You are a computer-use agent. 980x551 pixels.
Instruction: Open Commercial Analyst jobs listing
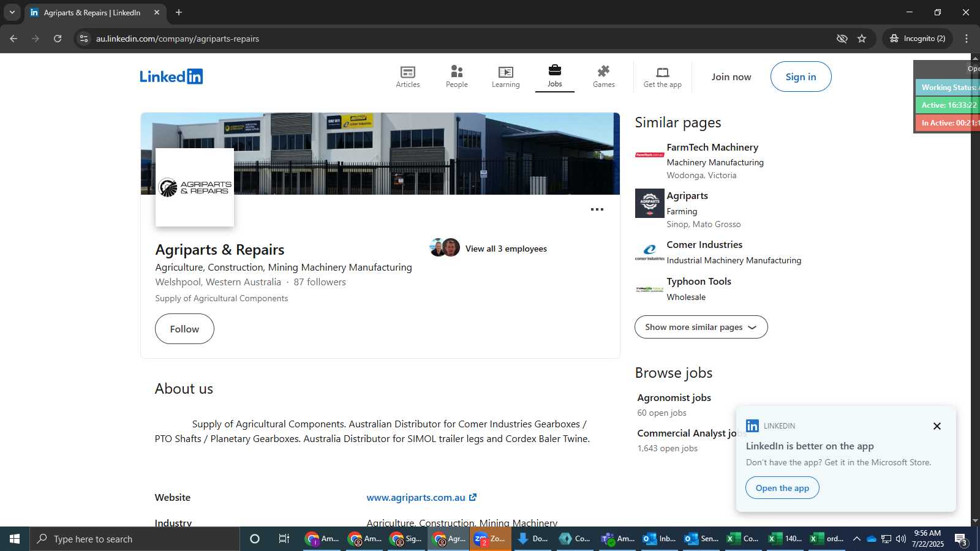[x=686, y=433]
